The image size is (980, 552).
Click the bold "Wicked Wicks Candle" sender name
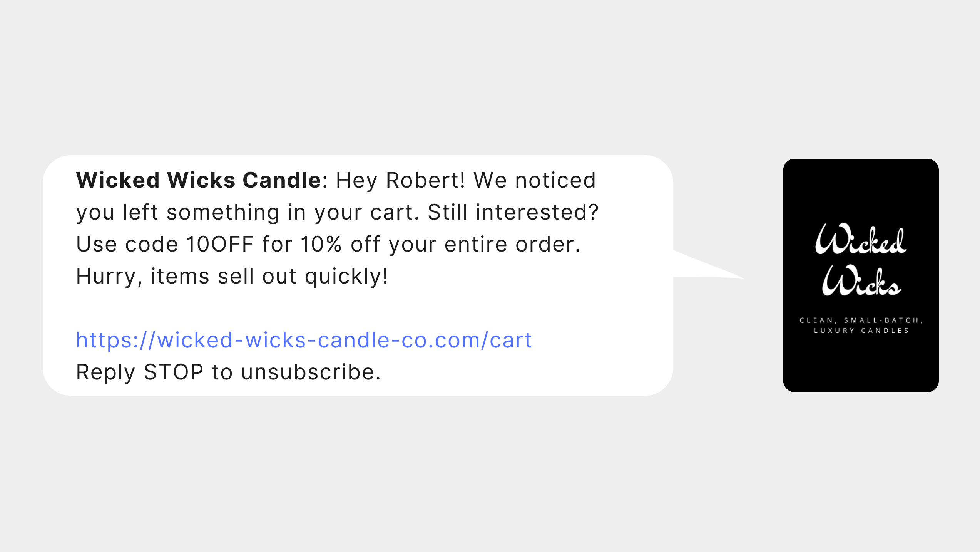click(x=199, y=180)
